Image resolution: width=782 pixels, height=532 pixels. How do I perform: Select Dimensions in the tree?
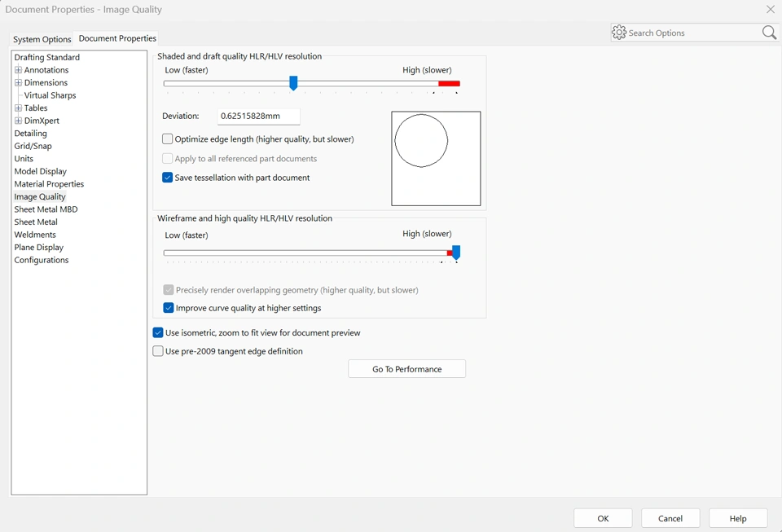pos(46,82)
